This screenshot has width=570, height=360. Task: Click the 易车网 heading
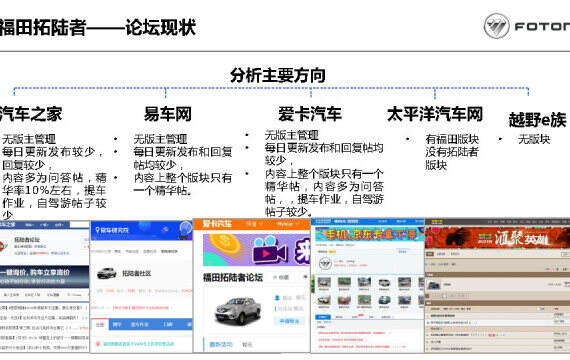[x=168, y=114]
